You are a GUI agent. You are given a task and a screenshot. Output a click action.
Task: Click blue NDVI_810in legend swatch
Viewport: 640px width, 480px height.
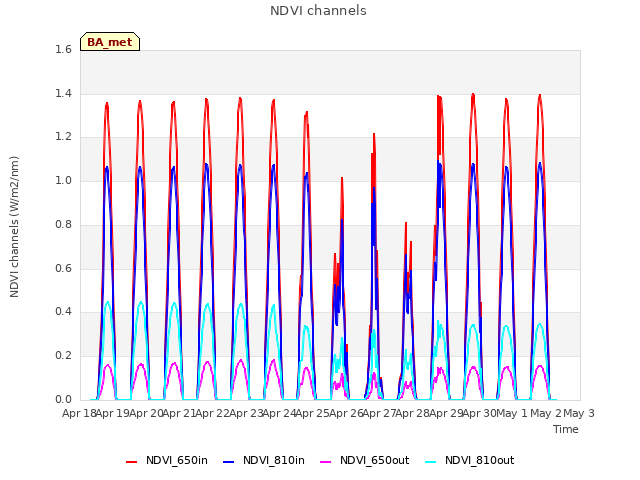229,461
